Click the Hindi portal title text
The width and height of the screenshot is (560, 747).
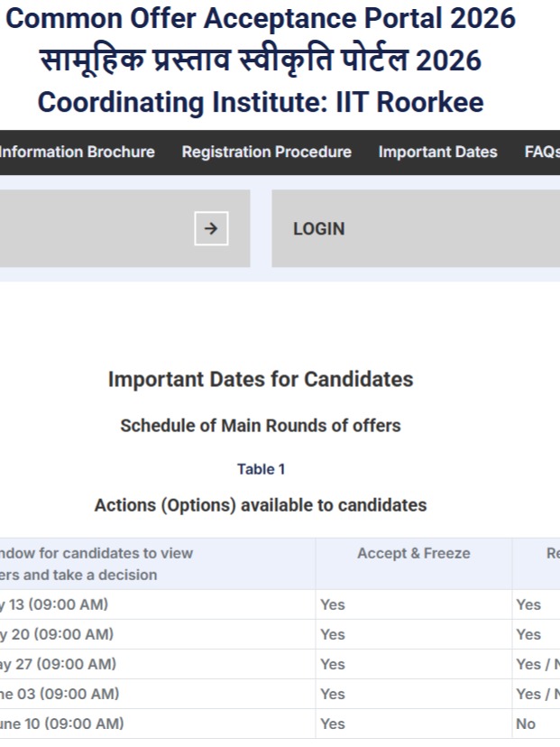tap(261, 60)
